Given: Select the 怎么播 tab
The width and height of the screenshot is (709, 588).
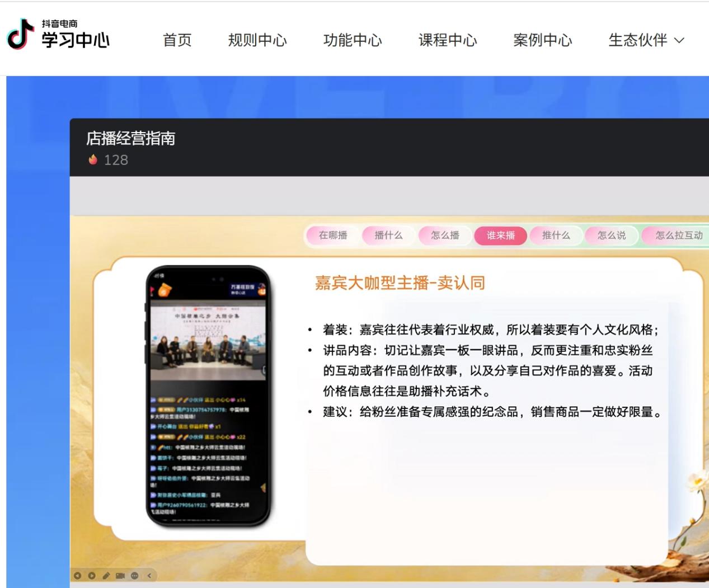Looking at the screenshot, I should click(444, 236).
